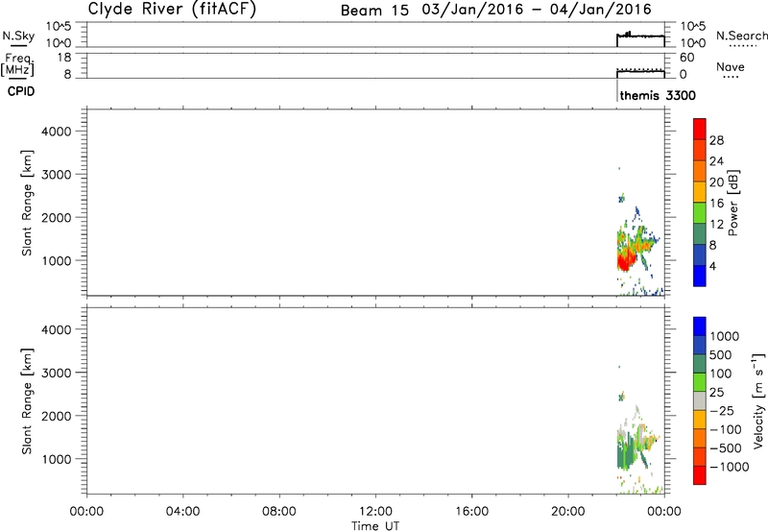Click the "Slant Range [km]" label of velocity panel

(x=27, y=401)
